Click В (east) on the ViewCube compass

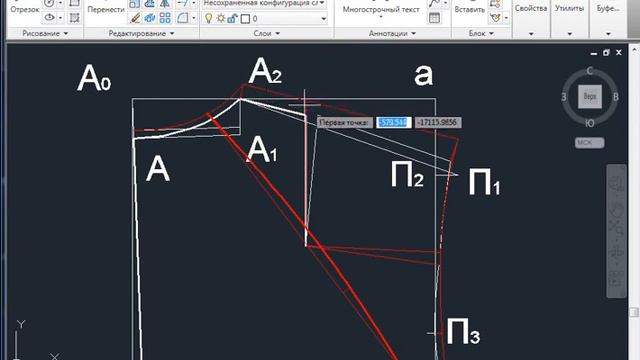pos(616,97)
